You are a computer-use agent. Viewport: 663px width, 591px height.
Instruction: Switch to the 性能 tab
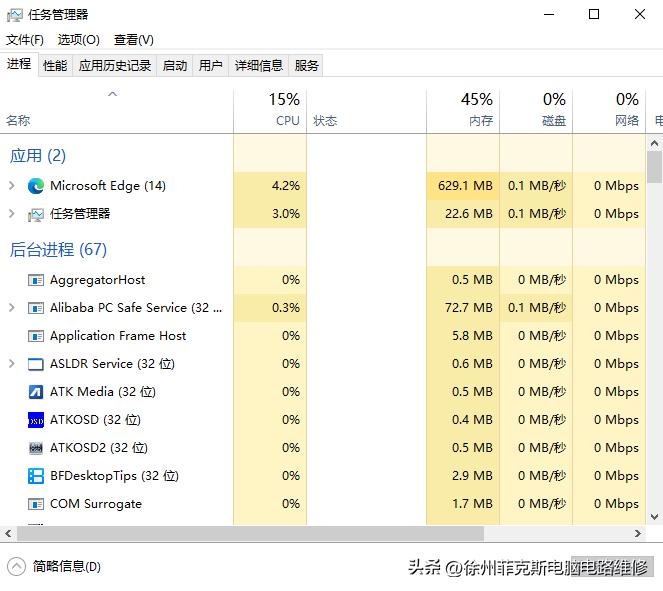(55, 66)
